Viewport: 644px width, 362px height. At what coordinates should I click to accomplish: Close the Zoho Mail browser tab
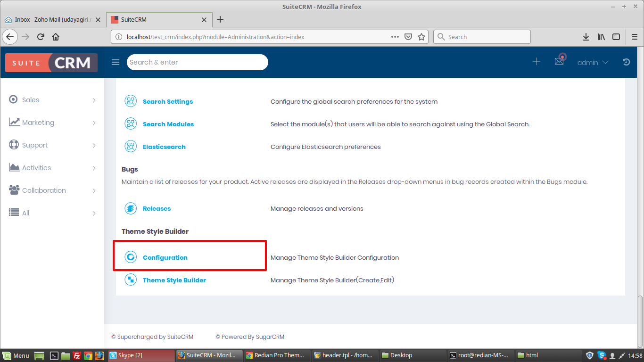coord(98,20)
